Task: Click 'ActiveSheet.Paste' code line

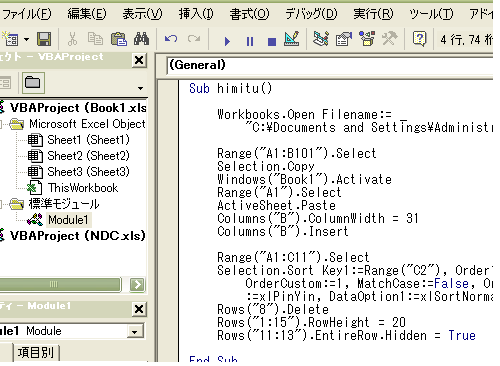Action: [x=276, y=206]
